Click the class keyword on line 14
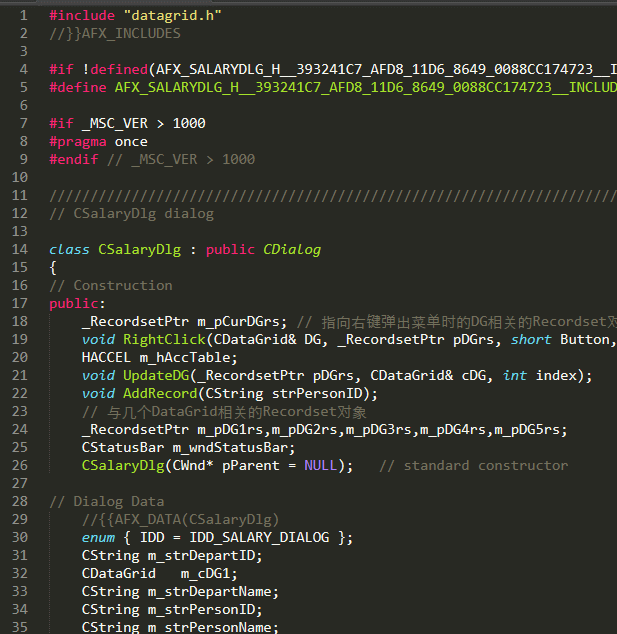Image resolution: width=617 pixels, height=634 pixels. 70,249
